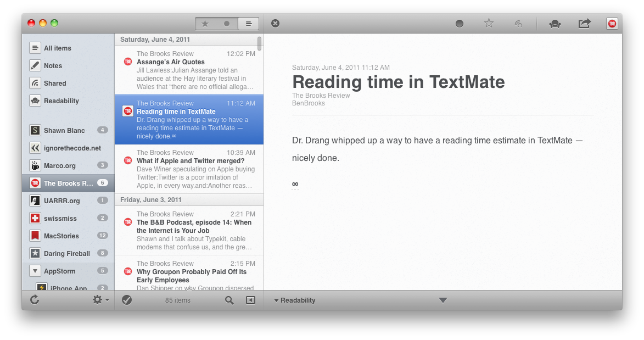This screenshot has width=644, height=340.
Task: Open swissmiss feed
Action: coord(68,219)
